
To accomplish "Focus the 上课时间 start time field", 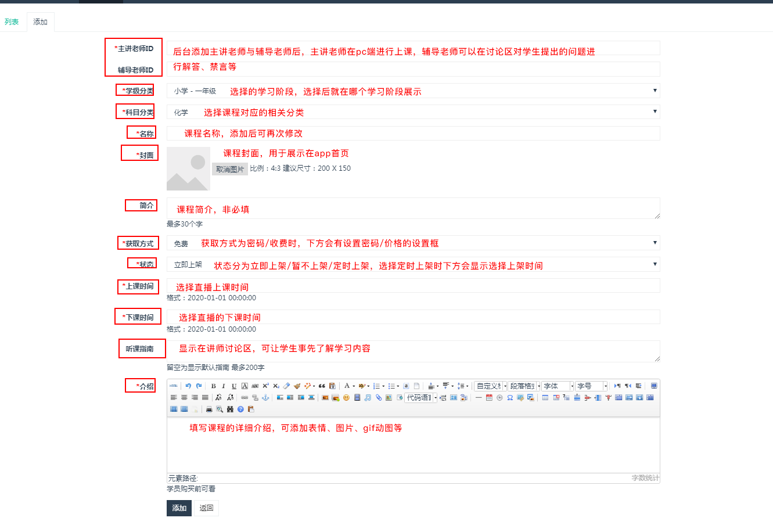I will pos(413,285).
